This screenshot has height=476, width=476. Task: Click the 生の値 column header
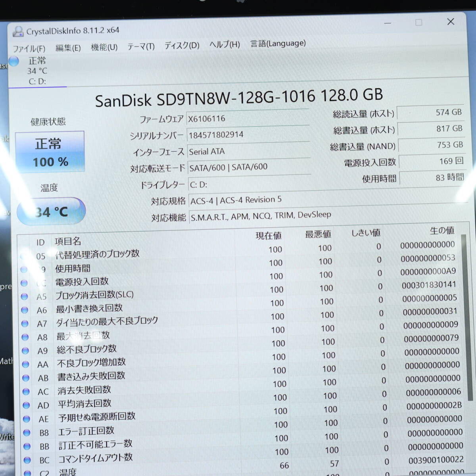(442, 230)
